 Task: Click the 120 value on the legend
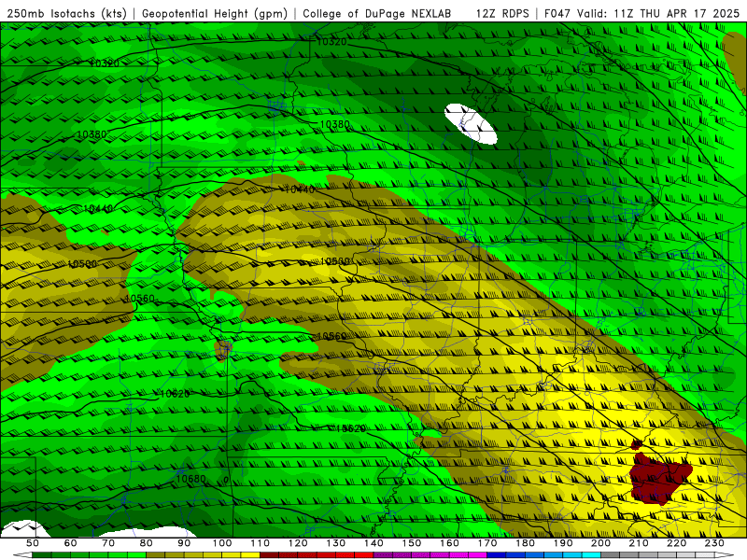pyautogui.click(x=298, y=543)
